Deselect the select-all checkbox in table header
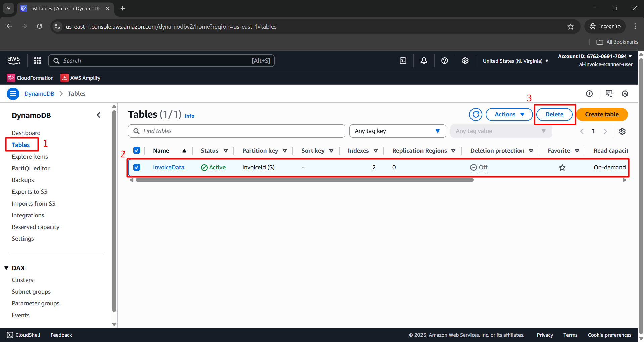644x342 pixels. (x=136, y=150)
